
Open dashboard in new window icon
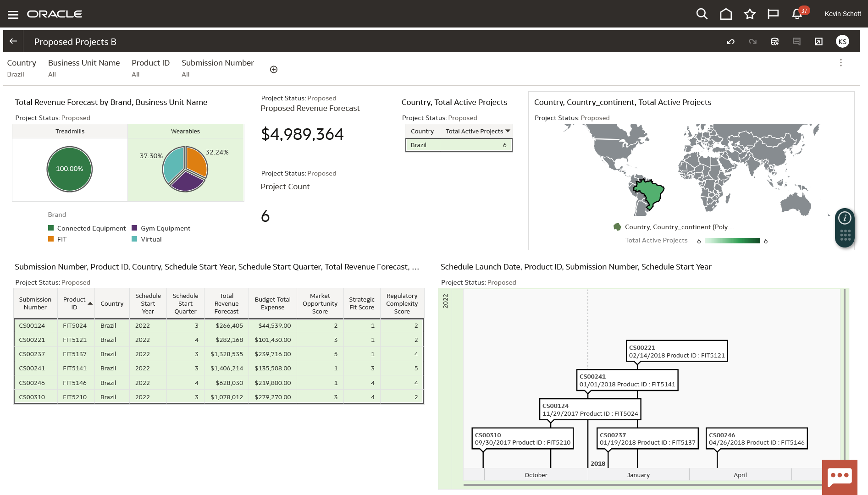click(x=818, y=41)
